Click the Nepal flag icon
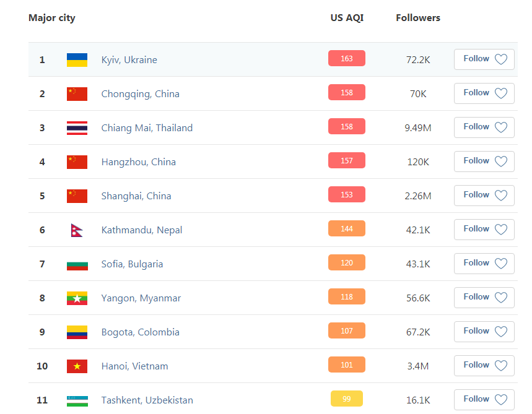Image resolution: width=532 pixels, height=414 pixels. pyautogui.click(x=77, y=230)
